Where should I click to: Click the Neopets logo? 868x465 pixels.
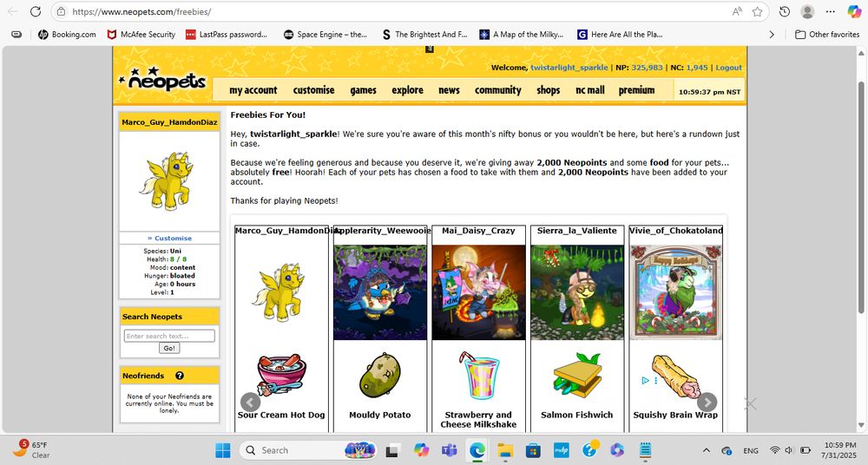point(163,80)
